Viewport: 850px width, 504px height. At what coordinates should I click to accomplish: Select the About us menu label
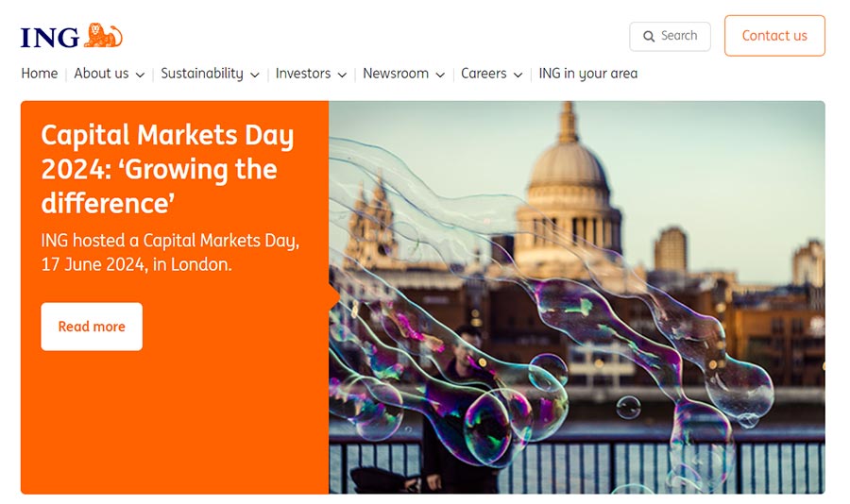(x=101, y=74)
